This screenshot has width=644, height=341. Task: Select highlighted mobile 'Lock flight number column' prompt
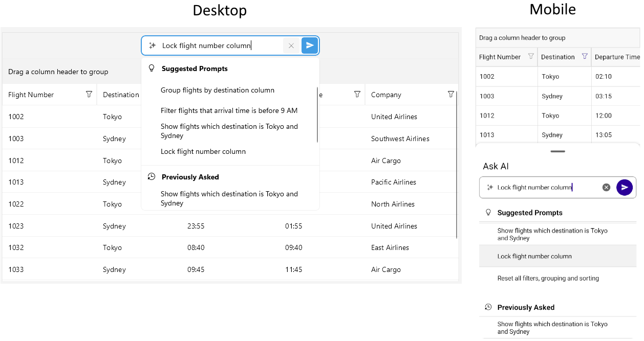[x=534, y=257]
